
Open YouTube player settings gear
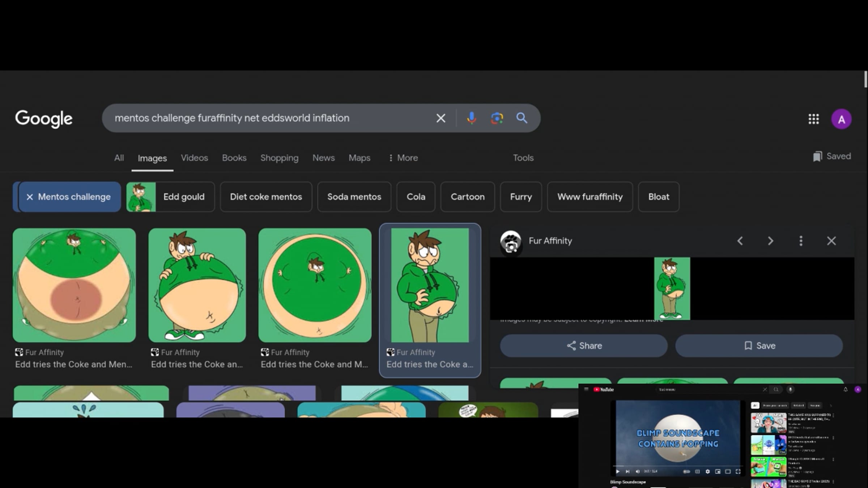click(707, 471)
